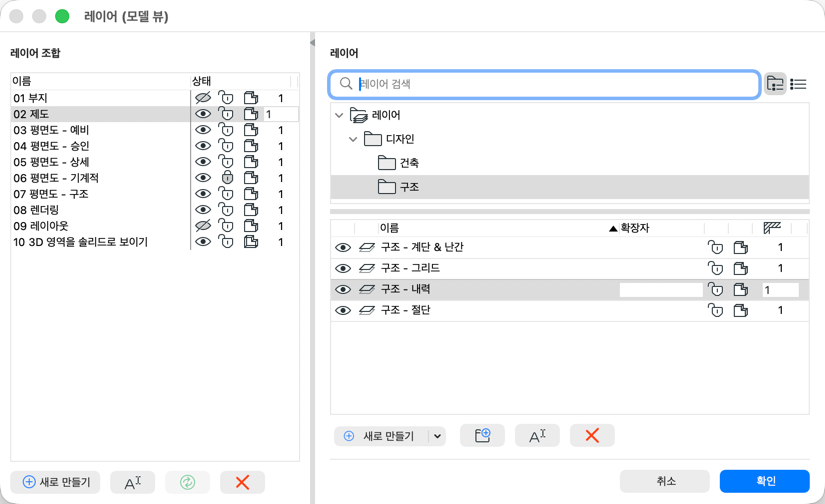Click lock icon of 08 렌더링 row

(x=226, y=210)
